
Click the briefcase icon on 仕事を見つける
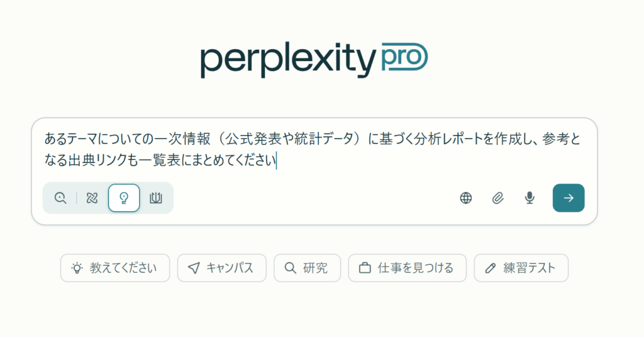[364, 268]
